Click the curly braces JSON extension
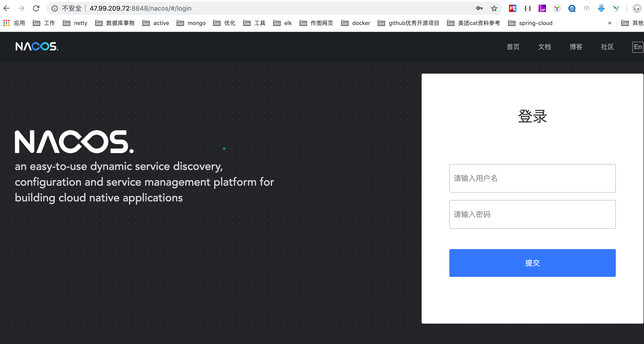Image resolution: width=644 pixels, height=344 pixels. pos(527,9)
